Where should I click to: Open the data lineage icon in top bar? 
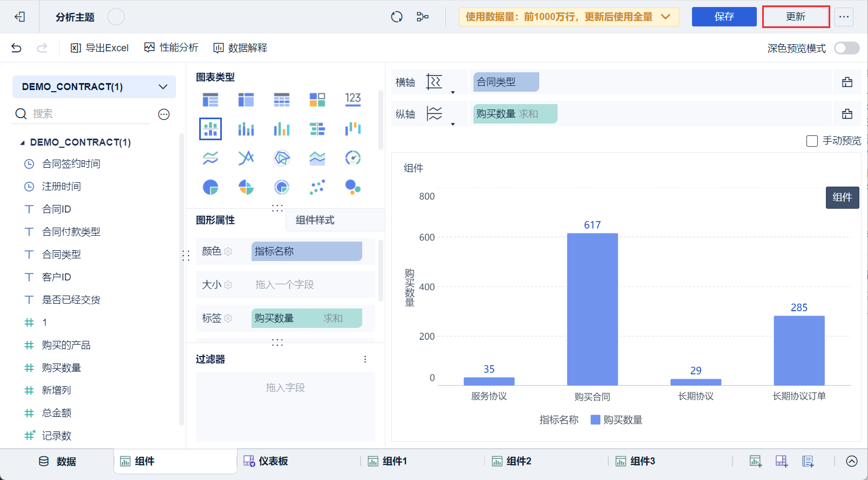(x=423, y=17)
